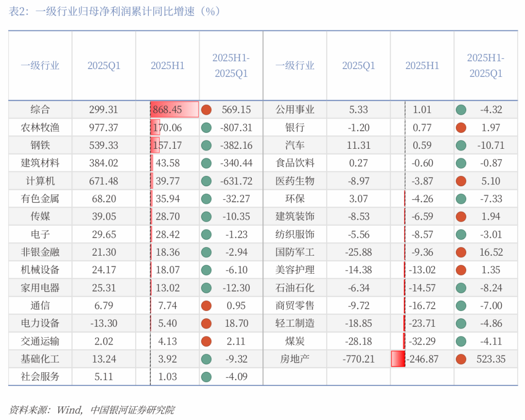Image resolution: width=525 pixels, height=420 pixels.
Task: Click the 商贸零售 row label
Action: tap(295, 305)
